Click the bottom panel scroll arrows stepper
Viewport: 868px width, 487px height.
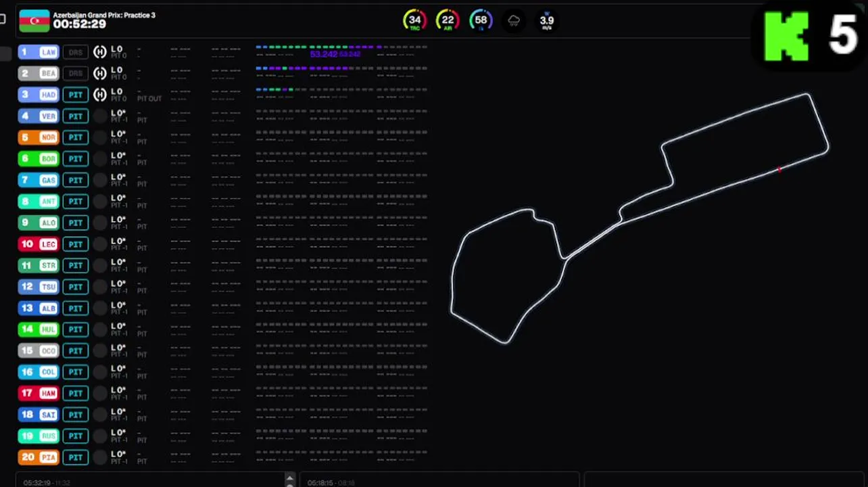289,480
